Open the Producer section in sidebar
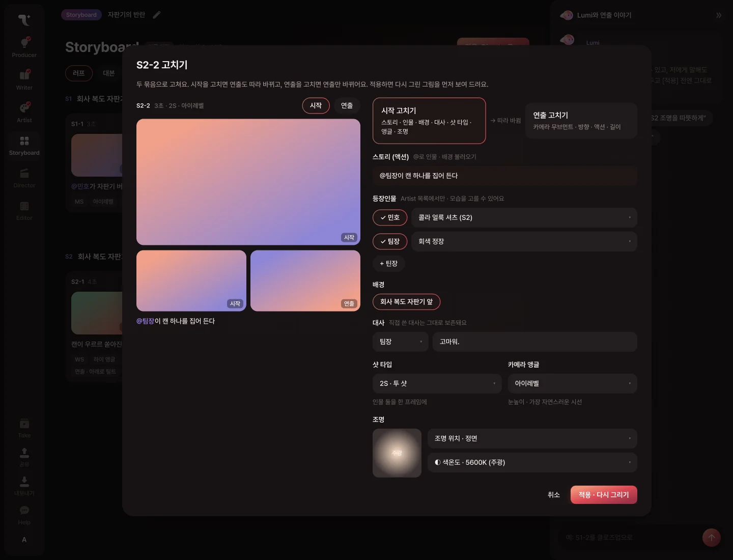 [x=24, y=47]
